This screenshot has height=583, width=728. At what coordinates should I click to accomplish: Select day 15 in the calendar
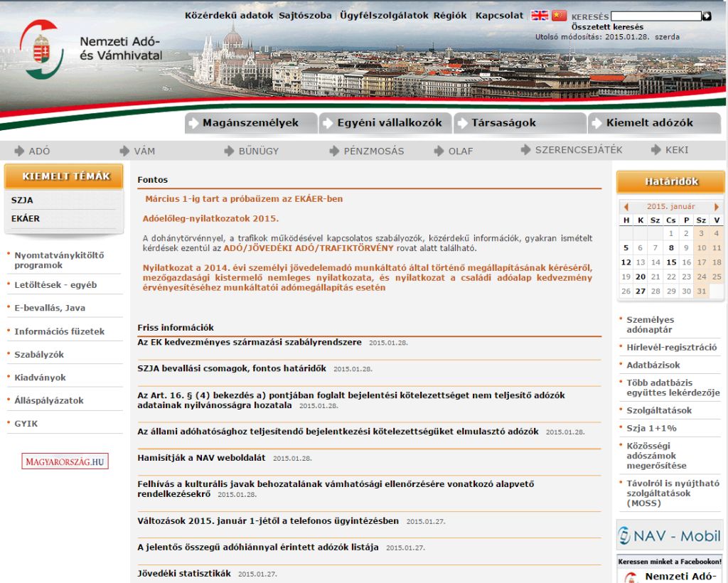click(x=671, y=262)
